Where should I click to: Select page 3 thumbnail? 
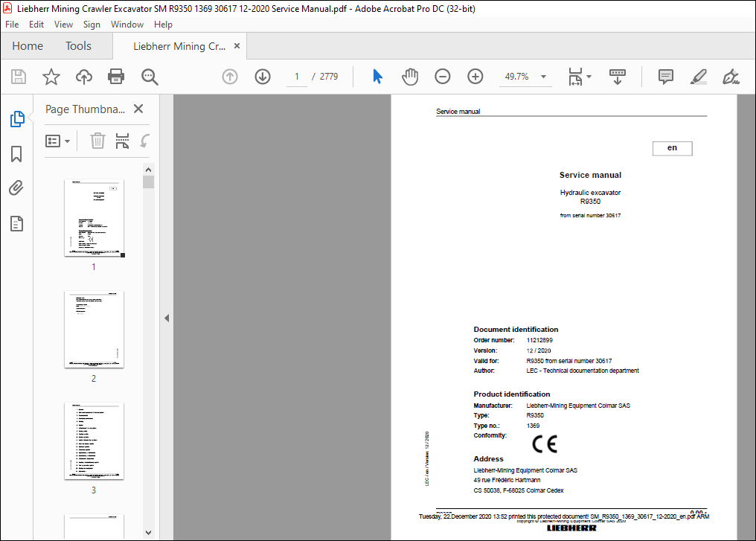(x=94, y=441)
